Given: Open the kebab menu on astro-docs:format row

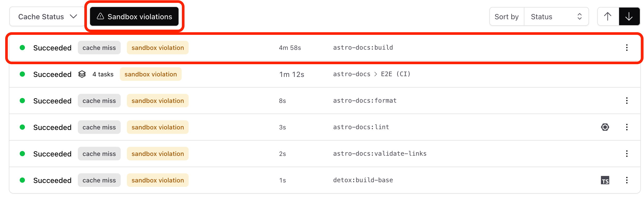Looking at the screenshot, I should pos(627,101).
